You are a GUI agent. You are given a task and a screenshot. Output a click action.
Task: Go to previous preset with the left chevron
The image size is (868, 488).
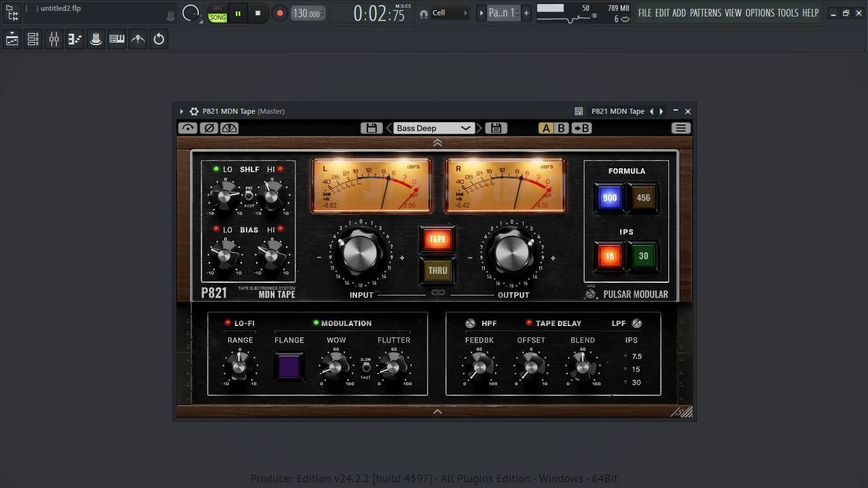(x=389, y=128)
